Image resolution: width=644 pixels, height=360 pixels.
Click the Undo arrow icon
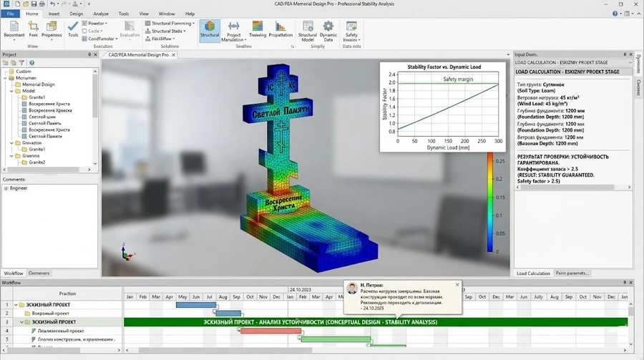(x=52, y=4)
